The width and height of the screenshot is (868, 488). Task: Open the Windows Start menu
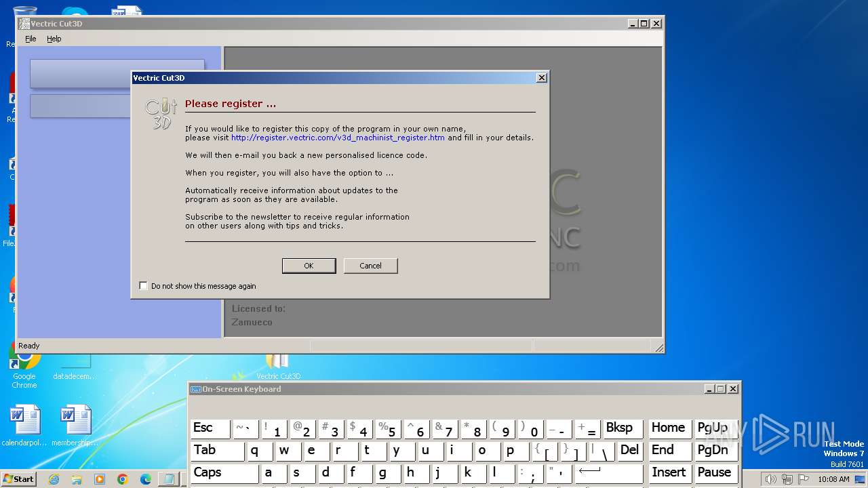click(19, 479)
